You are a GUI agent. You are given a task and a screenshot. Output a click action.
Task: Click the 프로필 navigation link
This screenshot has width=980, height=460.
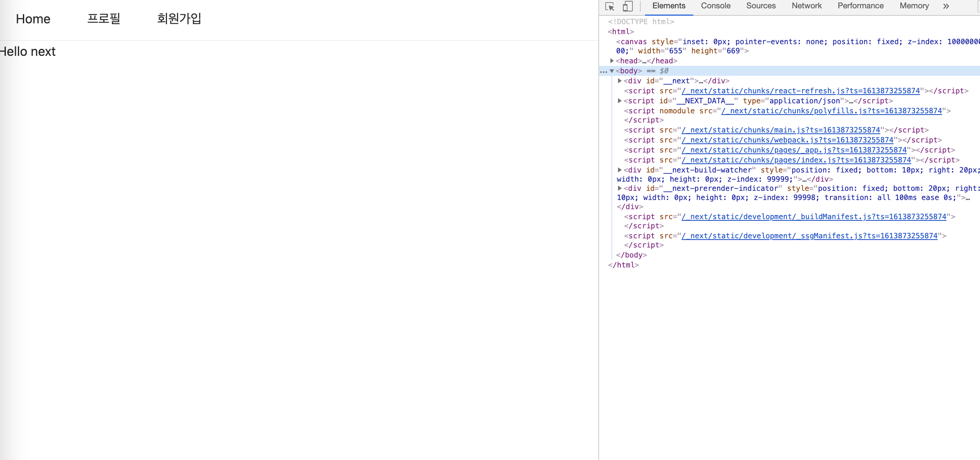coord(104,19)
